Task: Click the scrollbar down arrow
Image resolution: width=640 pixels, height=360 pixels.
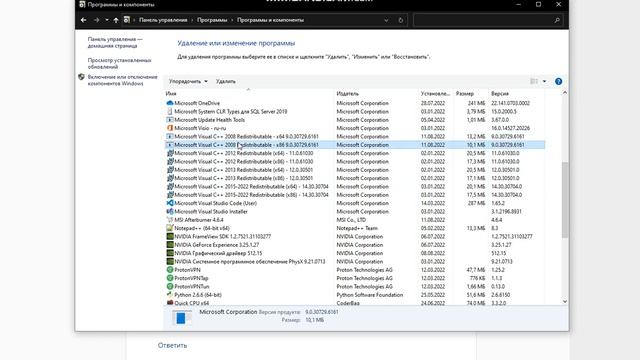Action: point(565,301)
